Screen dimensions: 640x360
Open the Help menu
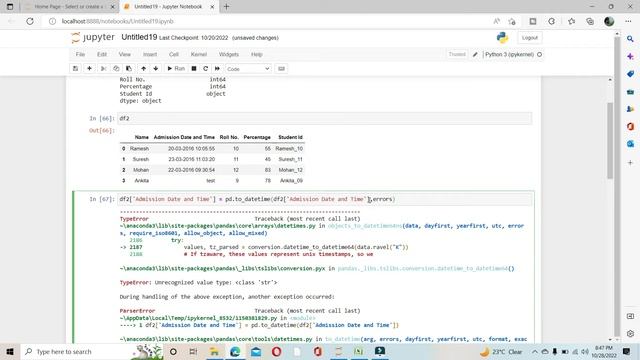click(x=257, y=54)
